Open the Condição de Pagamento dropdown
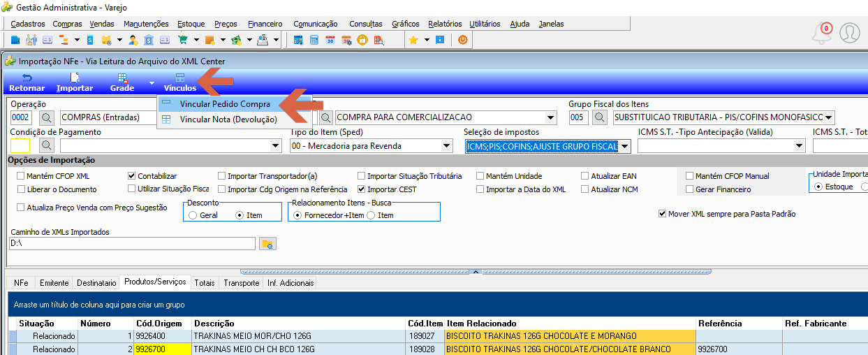This screenshot has width=868, height=355. coord(275,146)
